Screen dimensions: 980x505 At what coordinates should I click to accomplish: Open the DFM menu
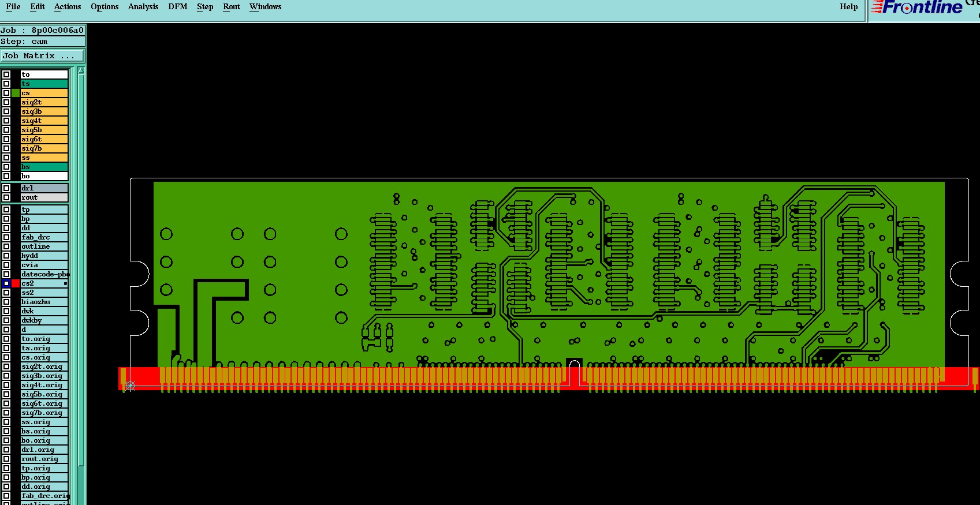point(178,7)
